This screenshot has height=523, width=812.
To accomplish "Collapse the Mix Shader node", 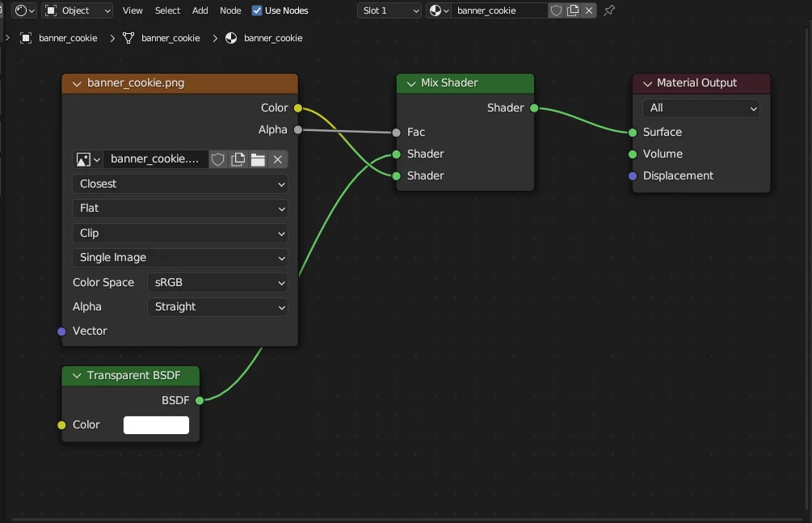I will click(x=411, y=83).
